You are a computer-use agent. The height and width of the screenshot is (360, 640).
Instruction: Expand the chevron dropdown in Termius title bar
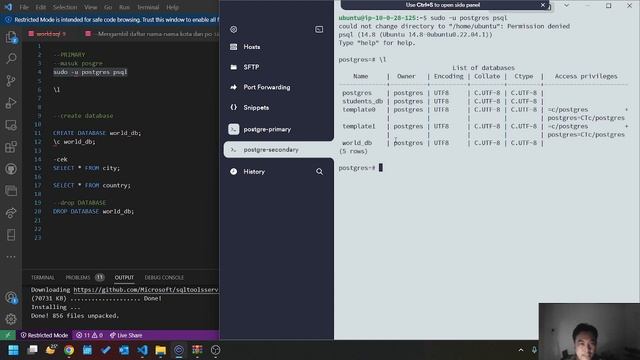[x=566, y=5]
